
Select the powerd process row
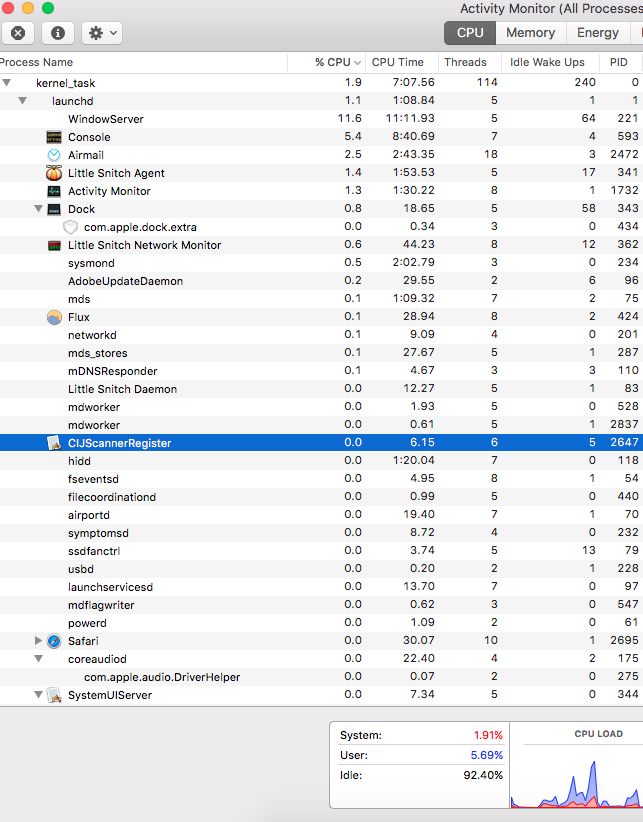[321, 623]
